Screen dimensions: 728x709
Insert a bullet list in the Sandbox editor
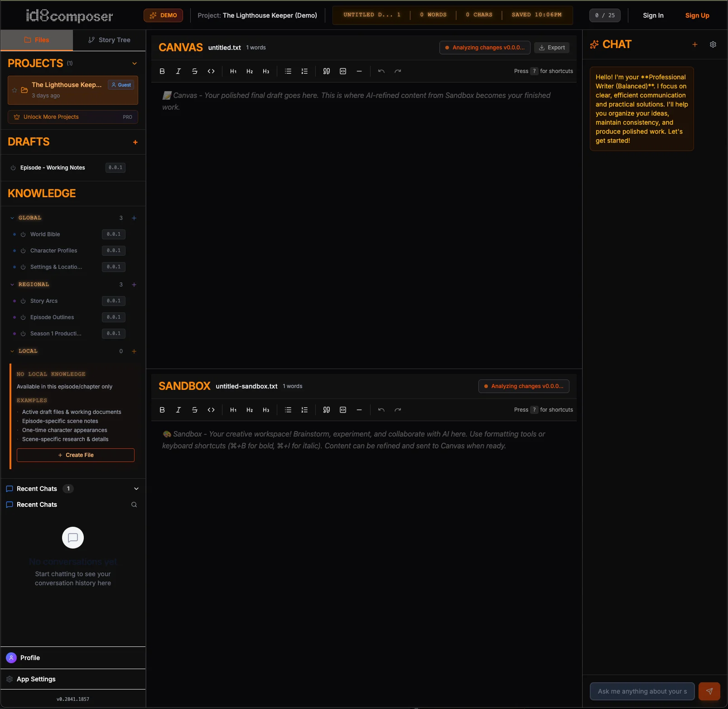[288, 410]
